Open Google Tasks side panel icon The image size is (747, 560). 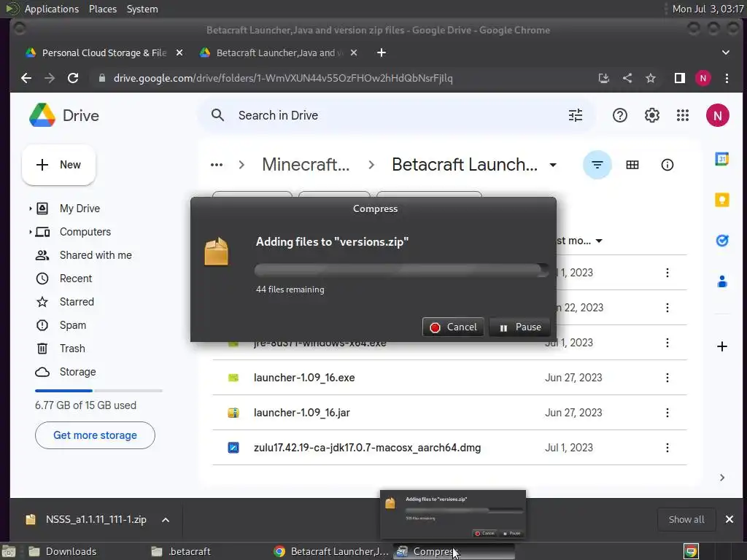click(x=721, y=241)
